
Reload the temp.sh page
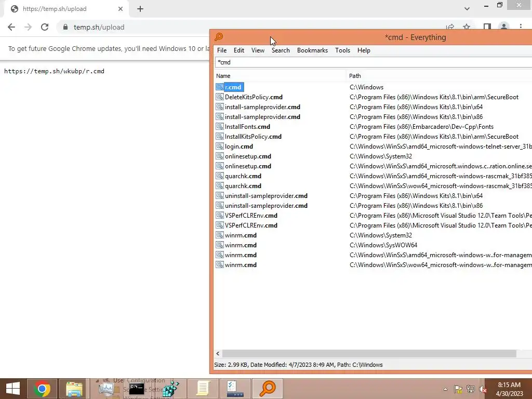(45, 27)
